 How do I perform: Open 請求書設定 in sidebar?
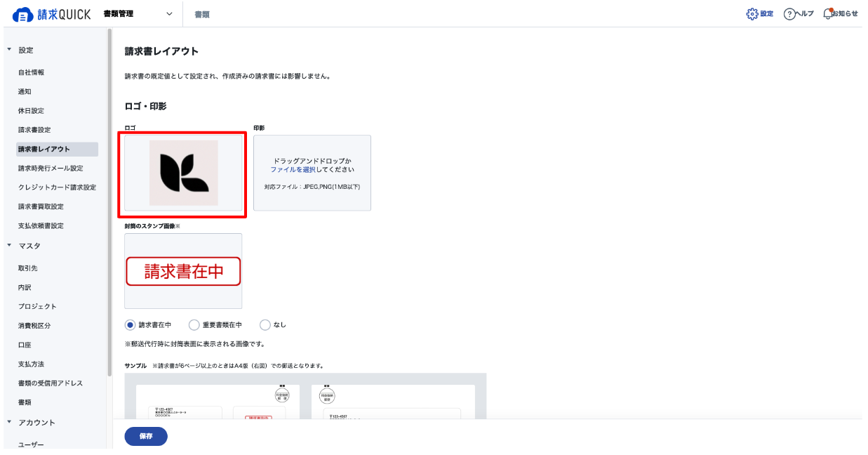tap(34, 130)
